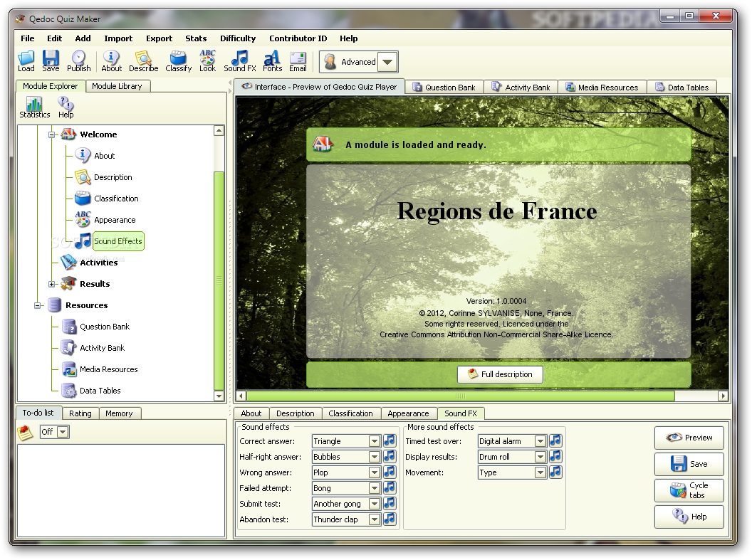752x560 pixels.
Task: Switch to the Rating tab
Action: 80,413
